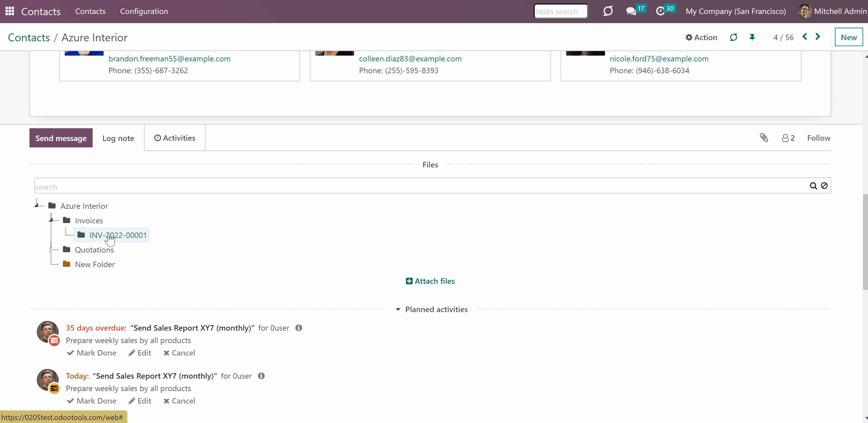Expand the Quotations tree node

click(x=51, y=249)
